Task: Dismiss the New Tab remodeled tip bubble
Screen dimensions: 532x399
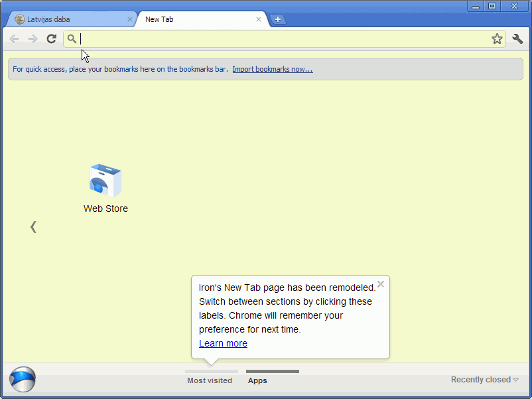Action: [381, 284]
